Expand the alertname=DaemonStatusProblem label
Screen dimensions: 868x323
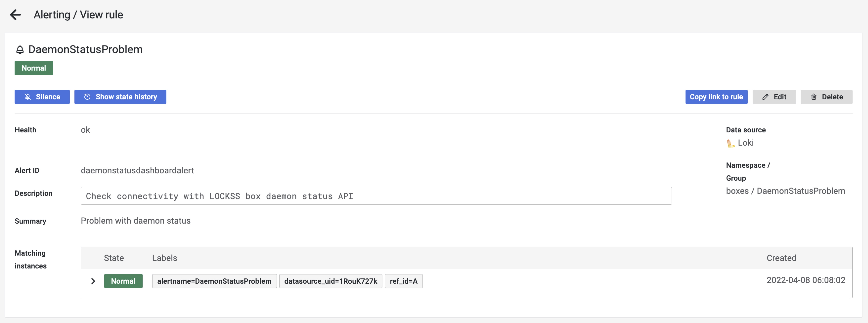point(93,280)
